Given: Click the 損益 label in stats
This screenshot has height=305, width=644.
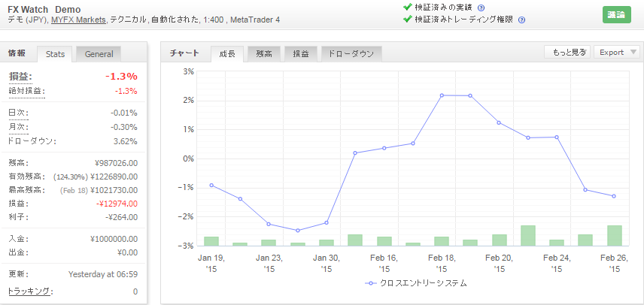Looking at the screenshot, I should tap(20, 77).
